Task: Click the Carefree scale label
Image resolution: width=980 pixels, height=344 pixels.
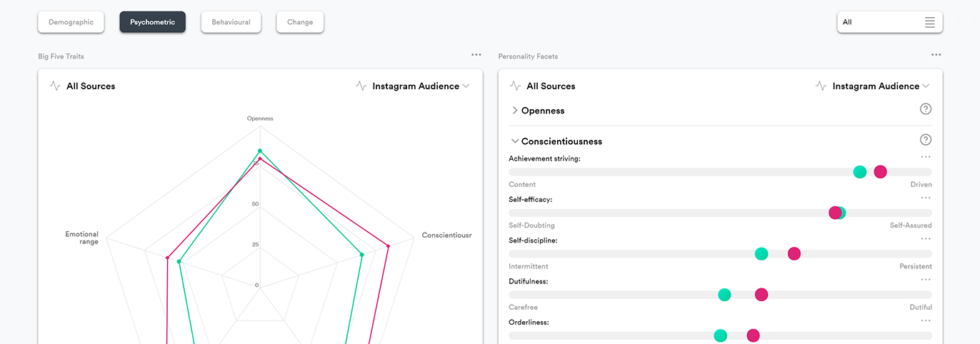Action: pyautogui.click(x=523, y=308)
